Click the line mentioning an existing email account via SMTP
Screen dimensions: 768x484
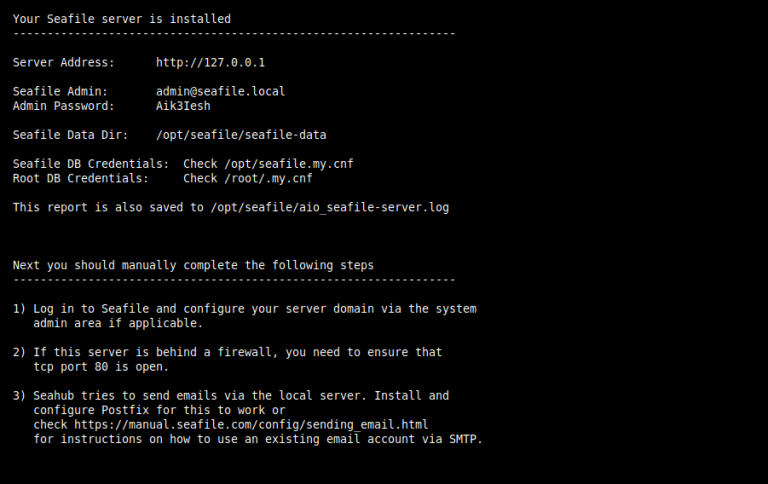[x=257, y=438]
